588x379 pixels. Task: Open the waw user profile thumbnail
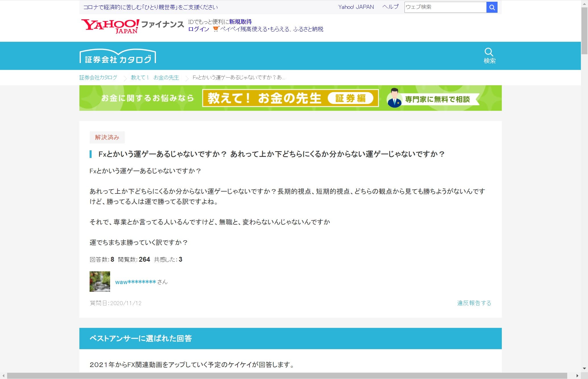tap(100, 282)
